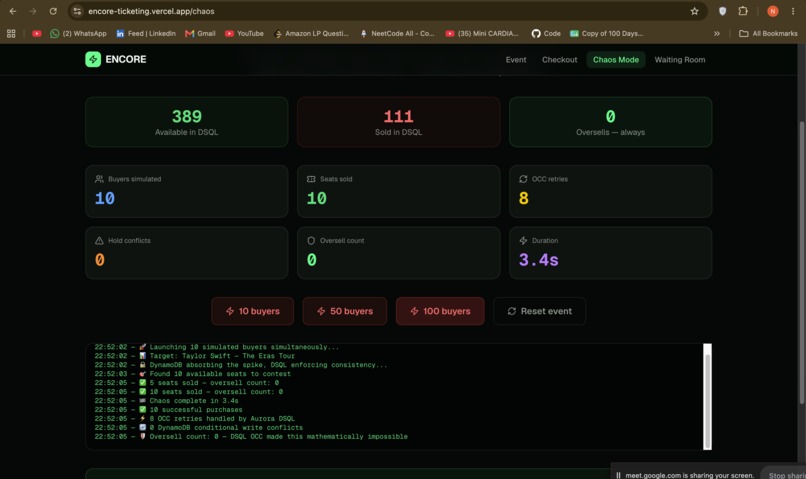This screenshot has width=806, height=479.
Task: Launch 100 buyers simulation
Action: pos(440,311)
